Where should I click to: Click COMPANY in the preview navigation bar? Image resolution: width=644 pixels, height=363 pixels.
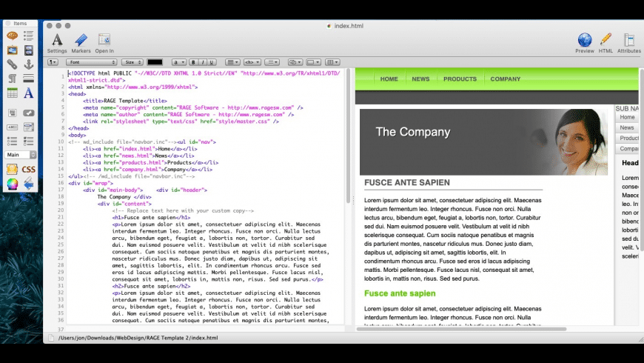[505, 79]
